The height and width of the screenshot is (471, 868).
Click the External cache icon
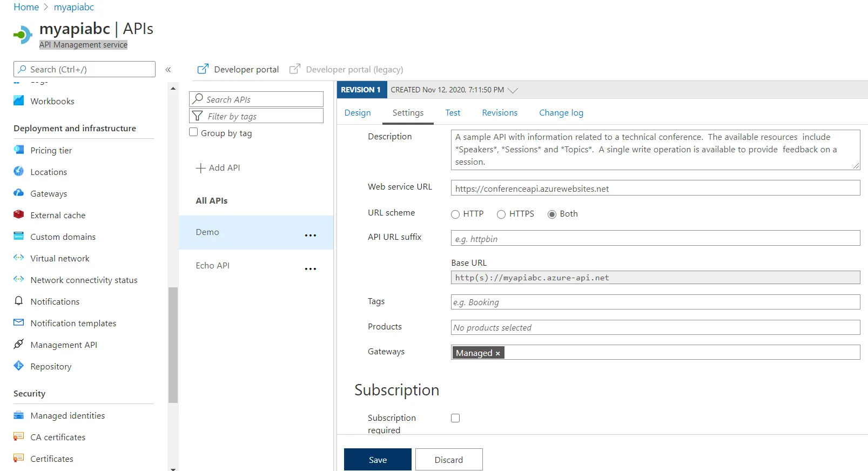[x=19, y=214]
